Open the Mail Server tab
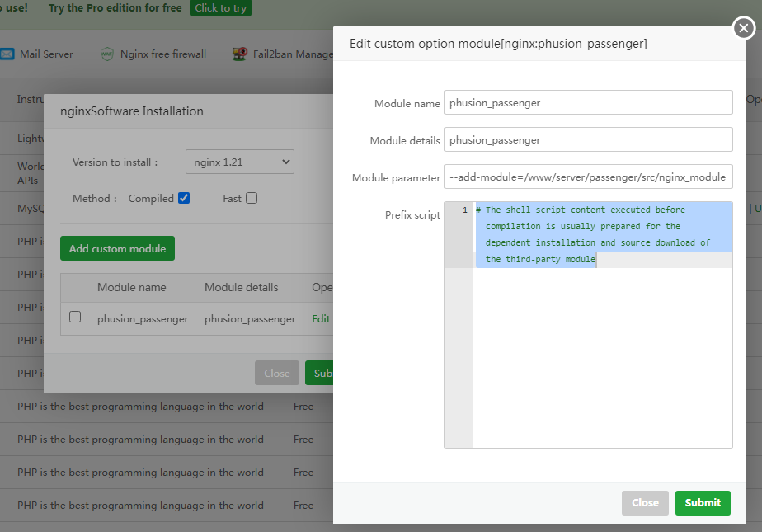The height and width of the screenshot is (532, 762). coord(46,54)
